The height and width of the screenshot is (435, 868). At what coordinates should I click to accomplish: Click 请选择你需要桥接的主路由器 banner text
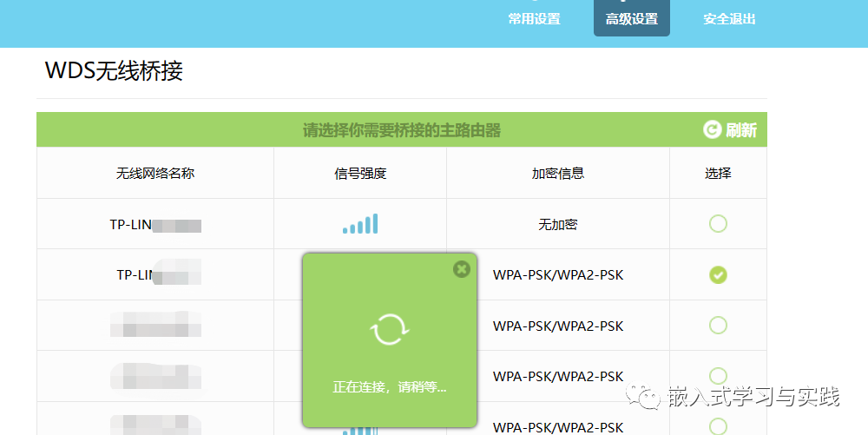click(x=402, y=130)
